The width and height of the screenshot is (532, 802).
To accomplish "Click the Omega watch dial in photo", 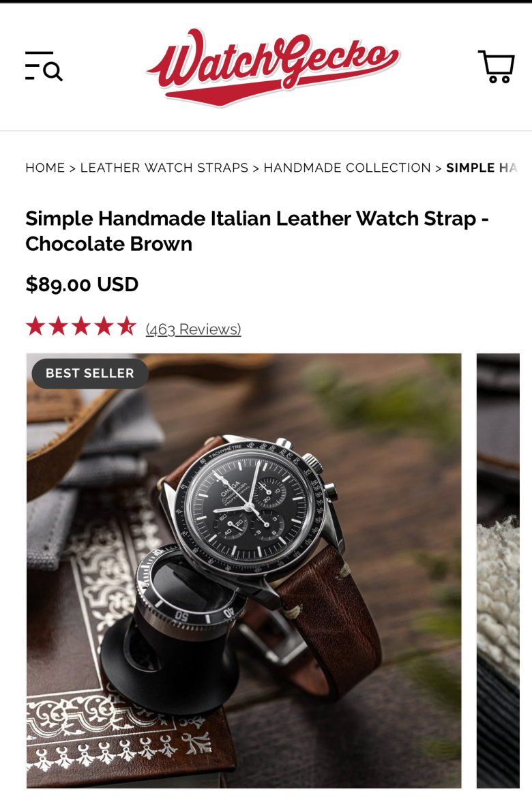I will [251, 504].
